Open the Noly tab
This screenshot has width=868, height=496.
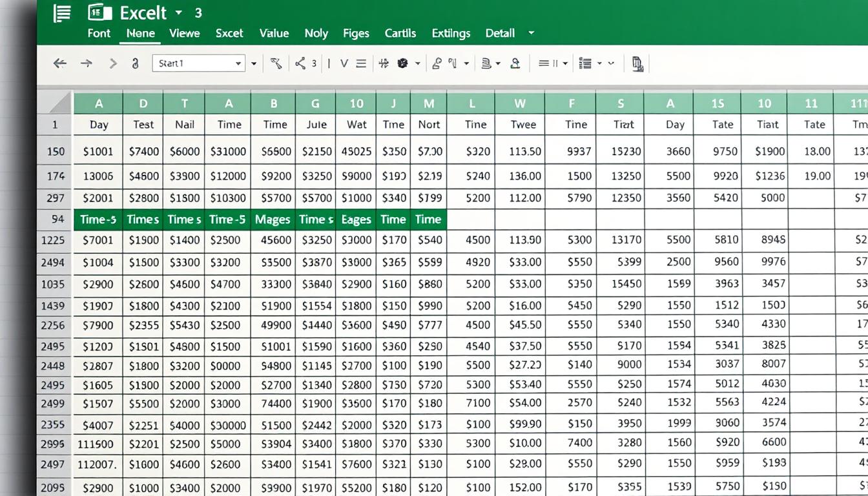pos(316,33)
